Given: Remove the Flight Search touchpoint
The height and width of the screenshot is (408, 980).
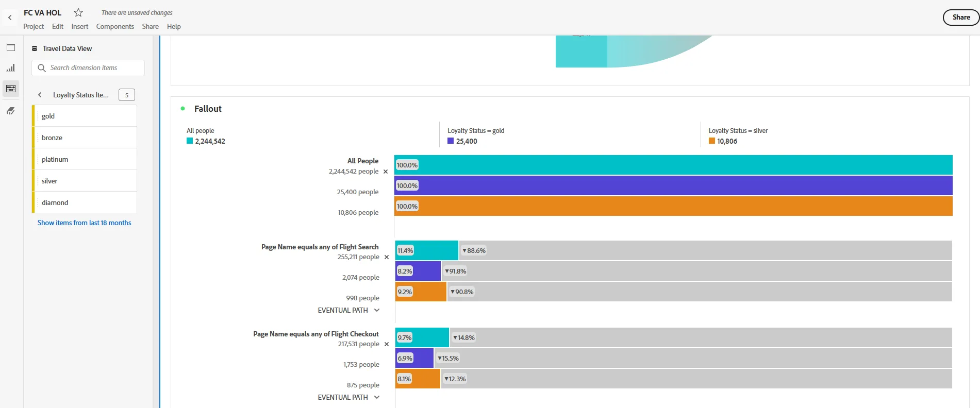Looking at the screenshot, I should click(x=387, y=257).
